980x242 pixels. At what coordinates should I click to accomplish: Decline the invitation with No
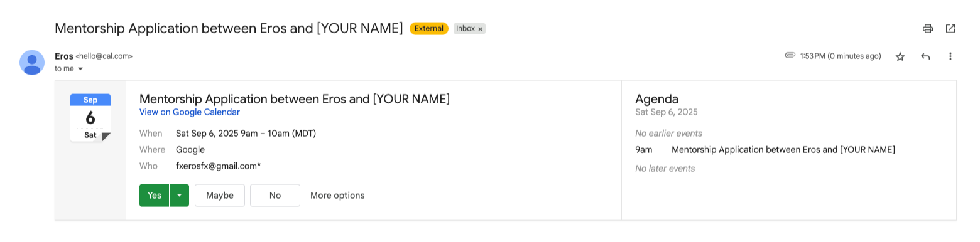tap(275, 196)
